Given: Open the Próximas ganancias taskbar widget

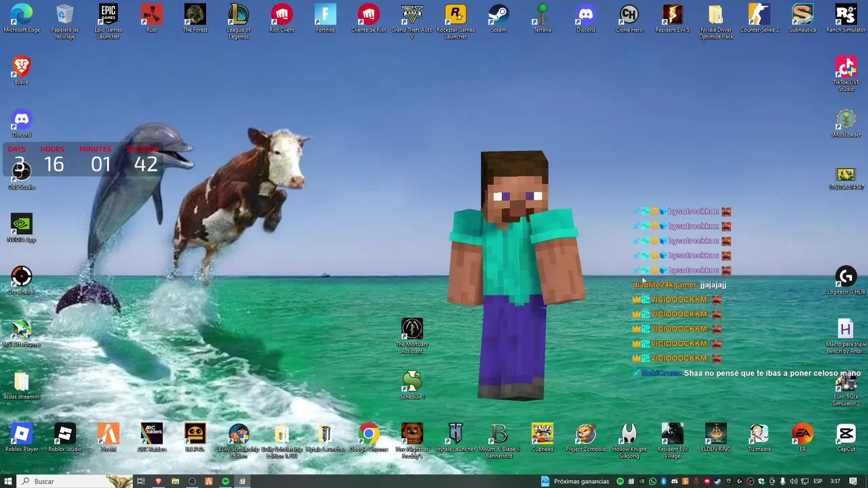Looking at the screenshot, I should pyautogui.click(x=575, y=481).
